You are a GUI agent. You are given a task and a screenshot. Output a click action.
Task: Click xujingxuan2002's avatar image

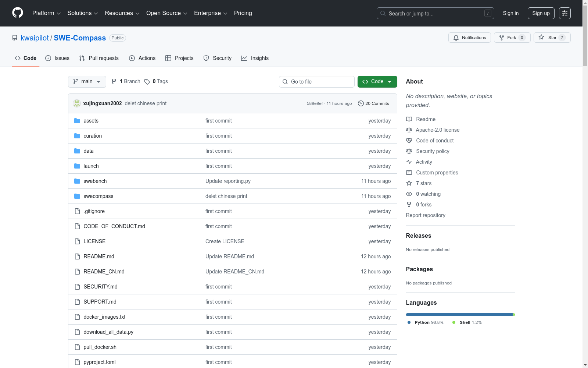point(77,103)
